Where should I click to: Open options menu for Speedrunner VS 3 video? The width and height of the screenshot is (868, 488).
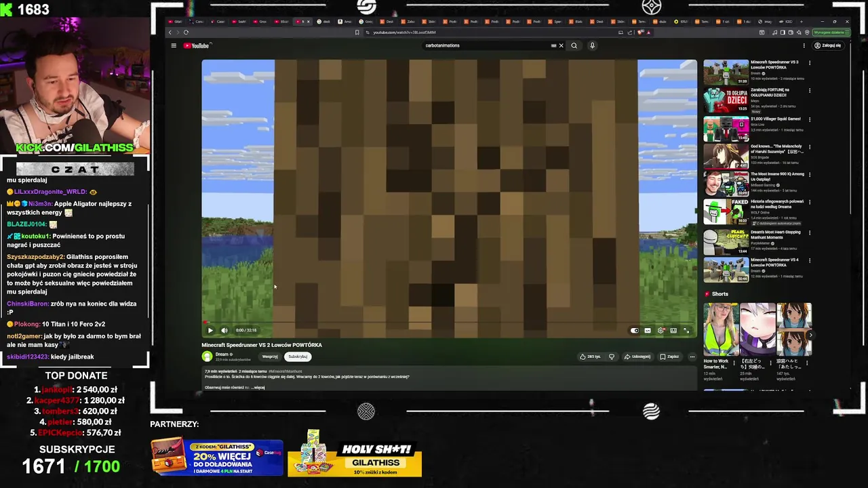pos(809,63)
